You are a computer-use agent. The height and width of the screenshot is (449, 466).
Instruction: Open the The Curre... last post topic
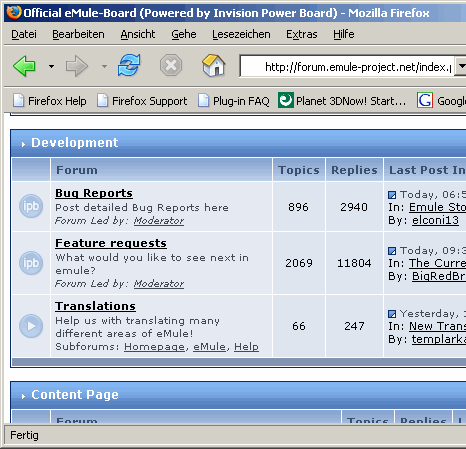coord(437,263)
